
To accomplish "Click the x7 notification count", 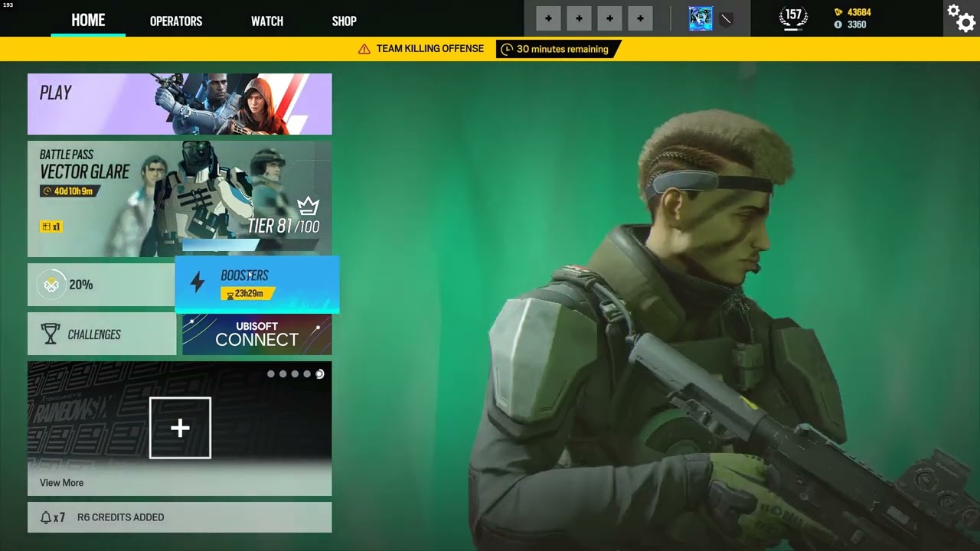I will (59, 518).
